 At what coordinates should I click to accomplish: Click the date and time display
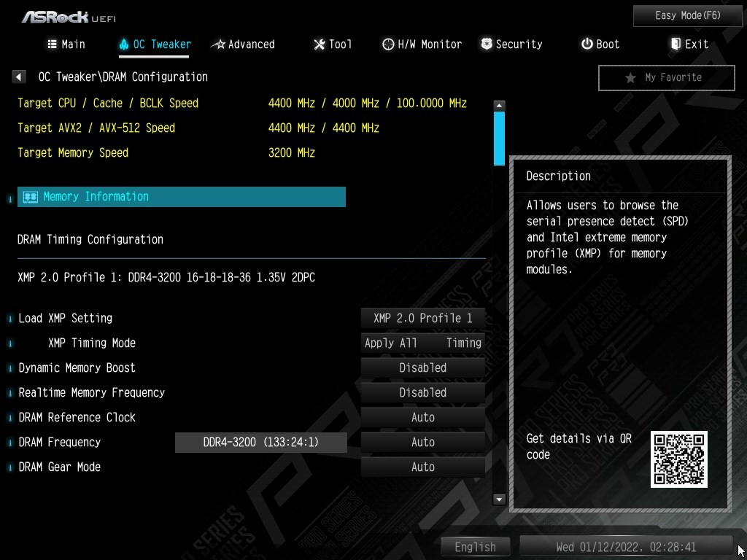625,547
